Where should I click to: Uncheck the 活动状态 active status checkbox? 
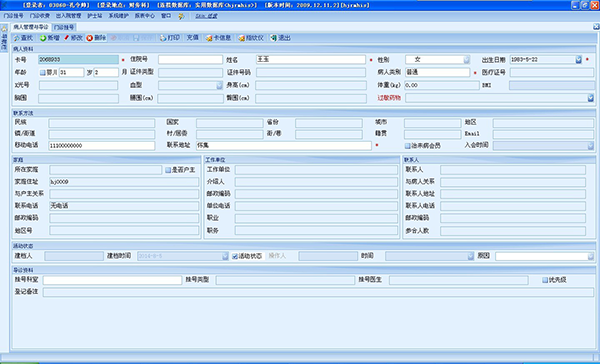click(235, 256)
